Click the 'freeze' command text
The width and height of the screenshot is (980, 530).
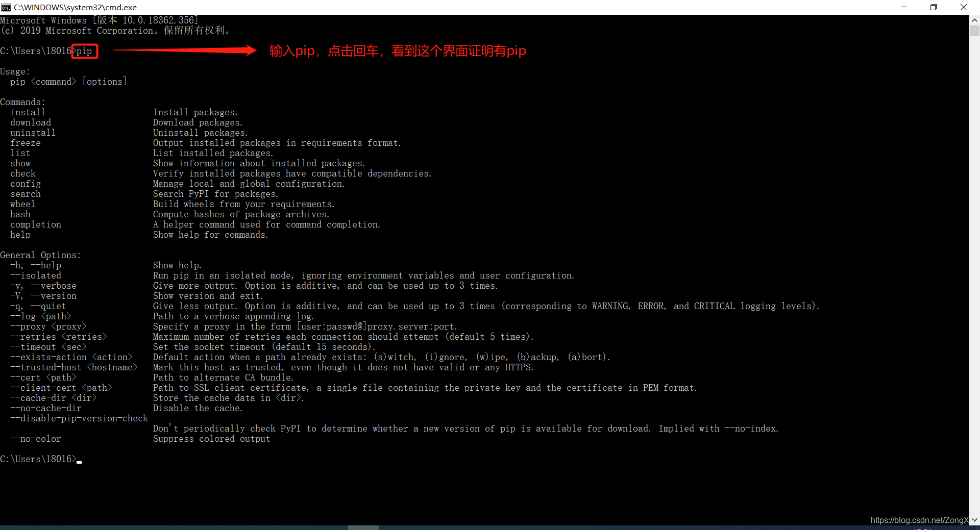[26, 143]
